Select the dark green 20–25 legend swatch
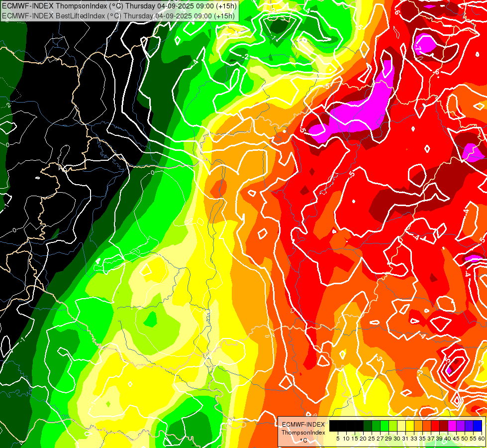Image resolution: width=487 pixels, height=448 pixels. pos(368,426)
